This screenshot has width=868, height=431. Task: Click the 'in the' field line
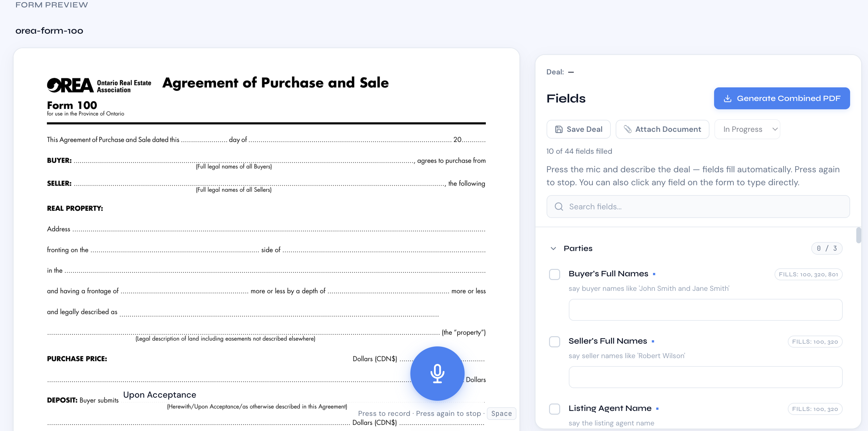(275, 270)
